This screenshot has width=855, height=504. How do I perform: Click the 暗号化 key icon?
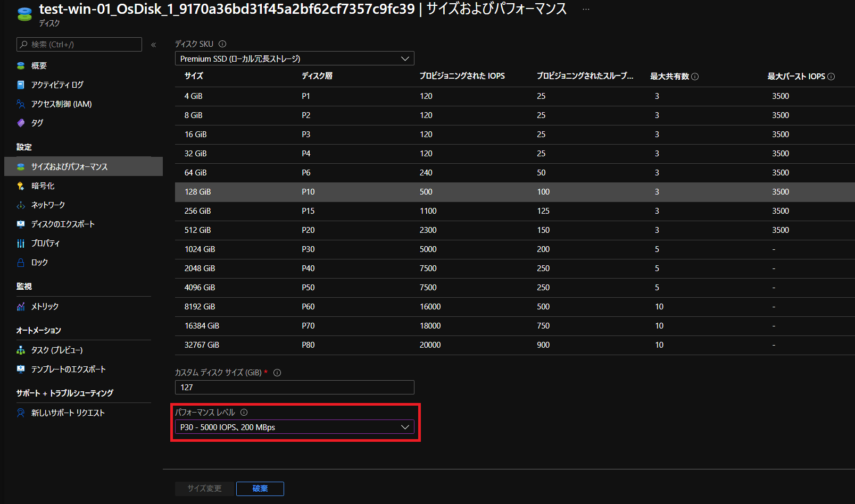tap(21, 186)
